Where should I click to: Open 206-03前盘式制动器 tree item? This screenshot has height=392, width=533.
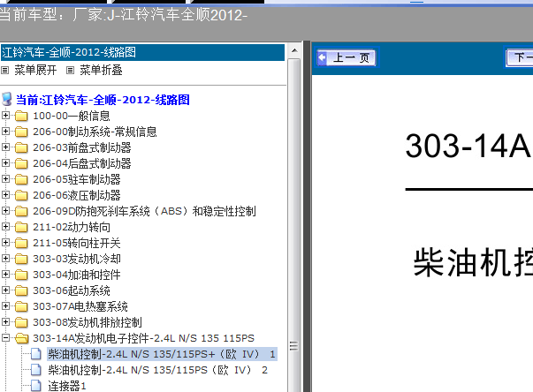pyautogui.click(x=82, y=147)
